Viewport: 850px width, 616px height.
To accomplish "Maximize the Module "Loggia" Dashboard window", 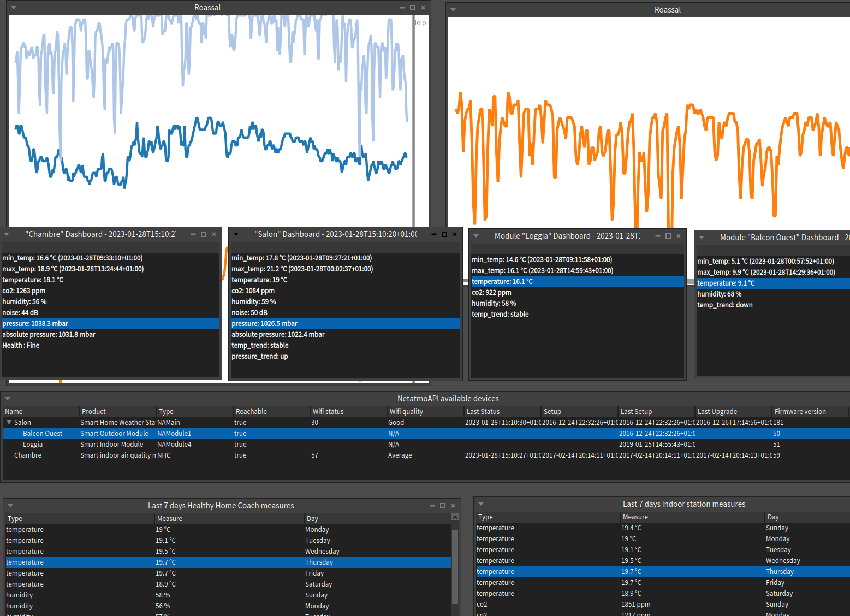I will click(668, 236).
